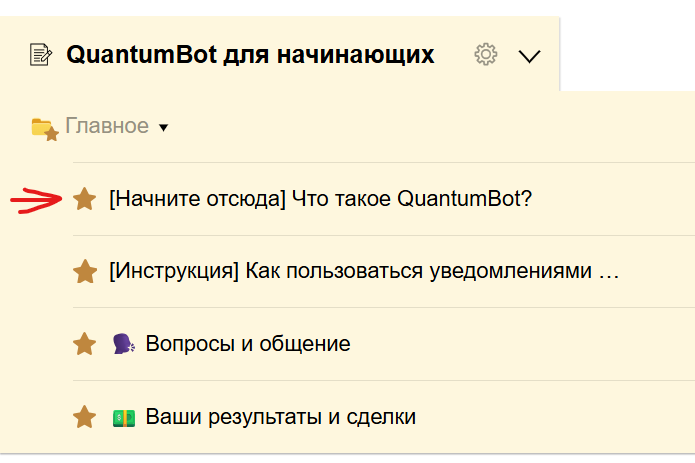The height and width of the screenshot is (463, 695).
Task: Click the ellipsis ending the [Инструкция] title
Action: coord(608,272)
